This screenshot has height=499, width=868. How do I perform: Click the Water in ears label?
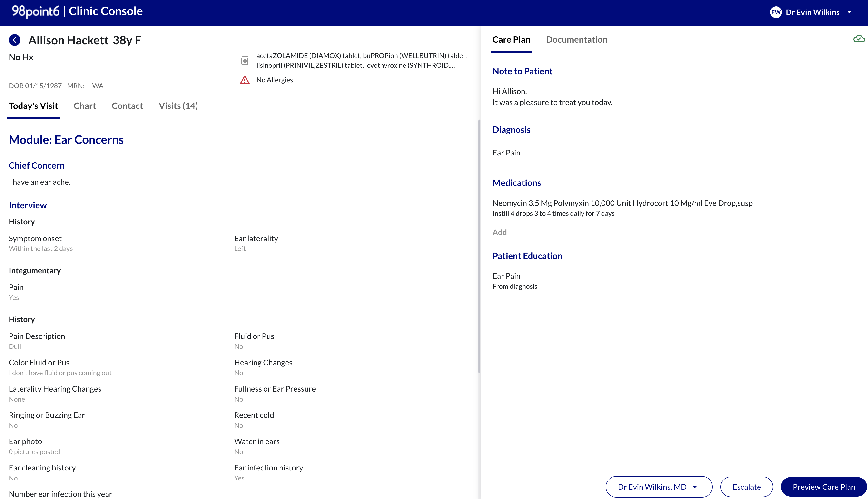pyautogui.click(x=257, y=441)
